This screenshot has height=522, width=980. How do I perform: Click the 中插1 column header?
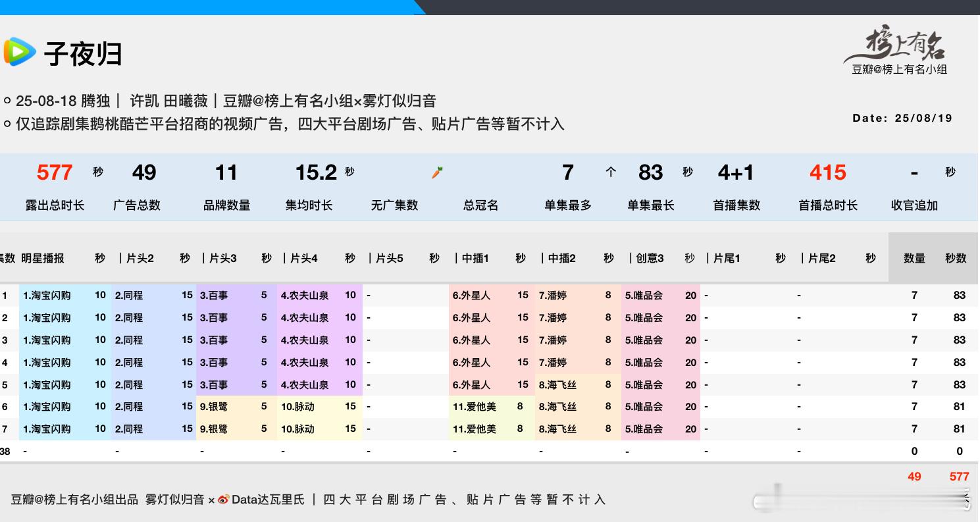point(475,258)
